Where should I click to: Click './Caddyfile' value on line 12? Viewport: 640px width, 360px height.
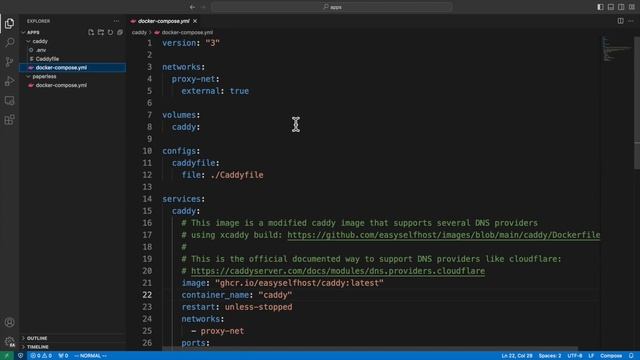tap(237, 175)
